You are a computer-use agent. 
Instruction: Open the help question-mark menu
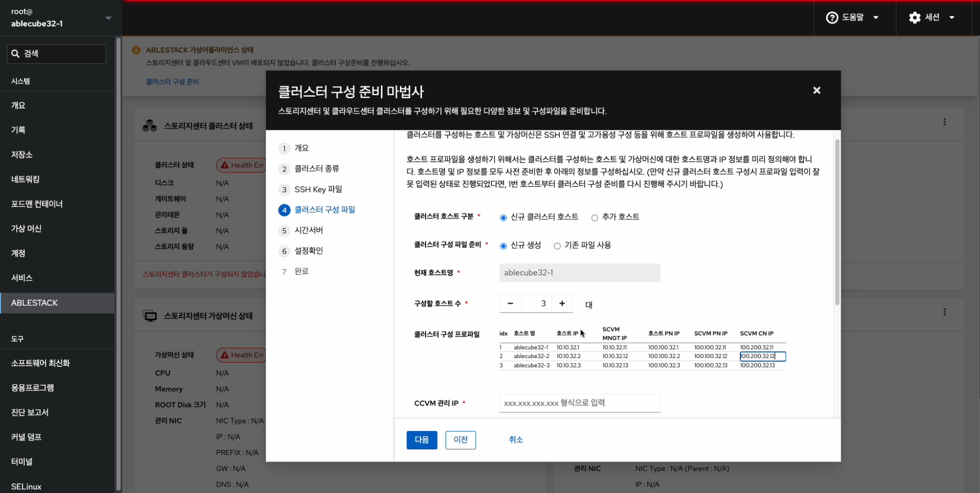[832, 18]
